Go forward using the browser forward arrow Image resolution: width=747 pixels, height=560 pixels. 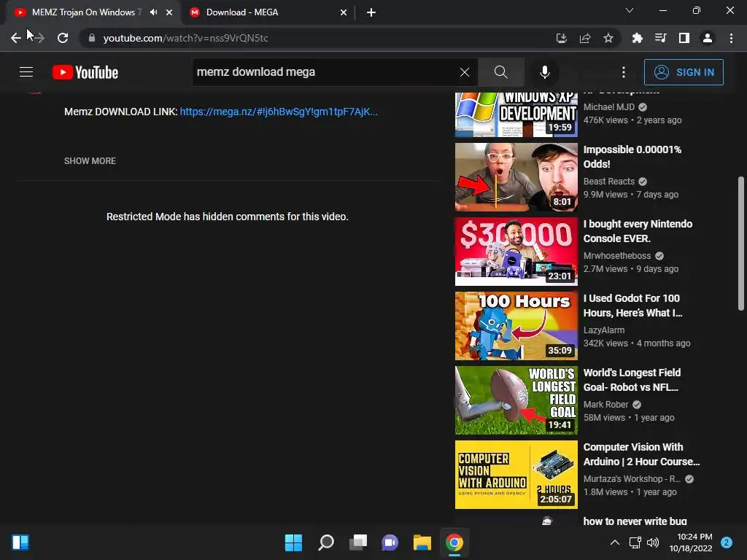[39, 38]
